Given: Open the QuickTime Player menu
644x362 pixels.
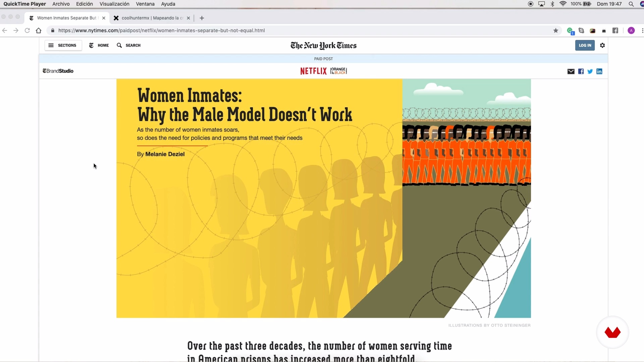Looking at the screenshot, I should [24, 4].
